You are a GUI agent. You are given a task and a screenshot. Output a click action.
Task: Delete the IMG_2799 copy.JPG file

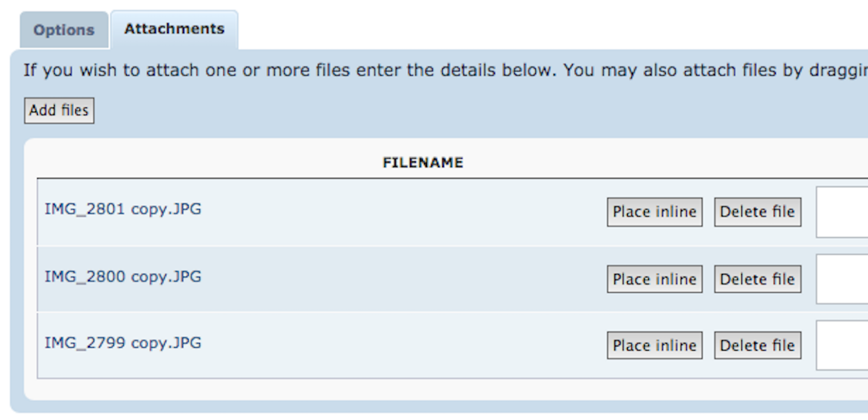757,345
